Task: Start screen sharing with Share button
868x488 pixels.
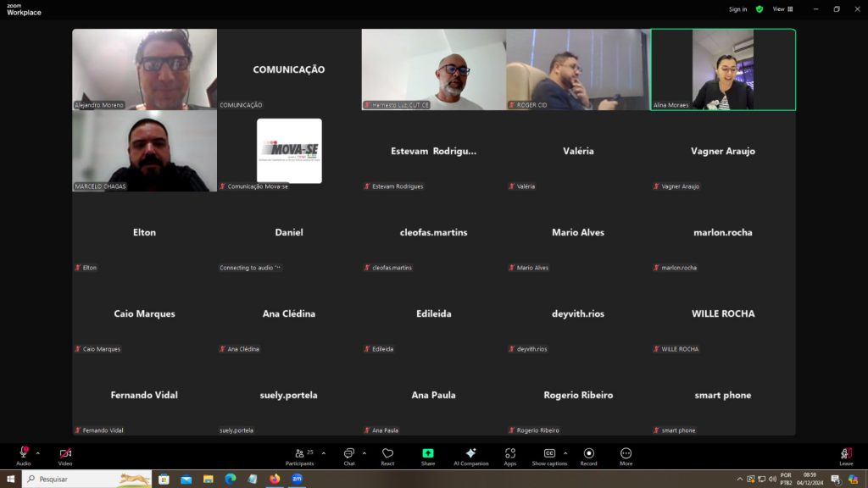Action: pos(428,456)
